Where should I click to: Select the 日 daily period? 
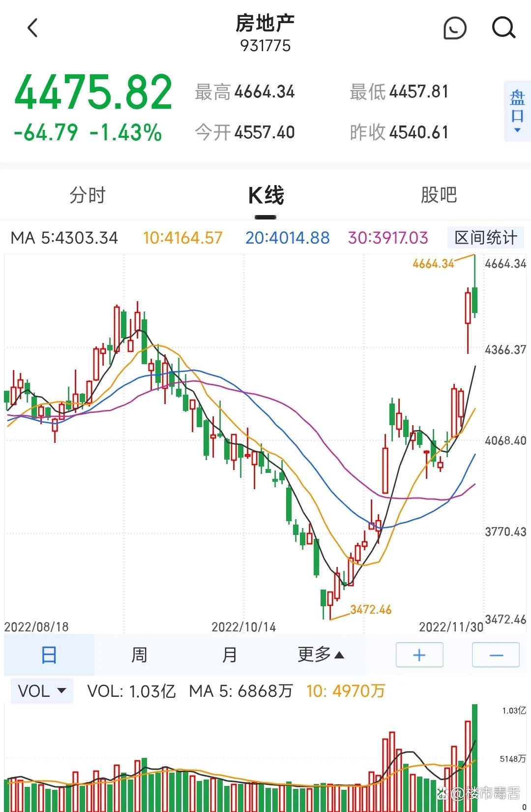point(49,655)
